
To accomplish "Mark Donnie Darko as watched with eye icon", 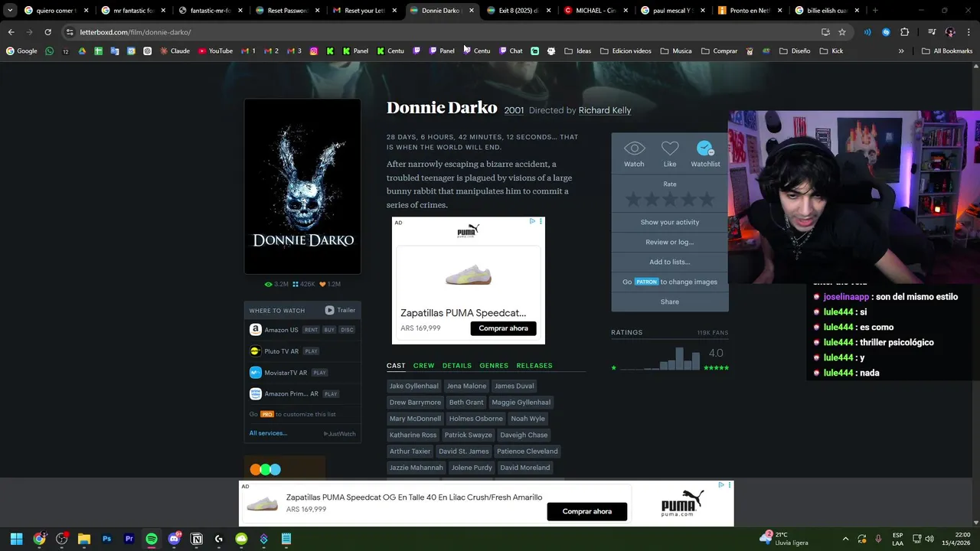I will pyautogui.click(x=634, y=148).
